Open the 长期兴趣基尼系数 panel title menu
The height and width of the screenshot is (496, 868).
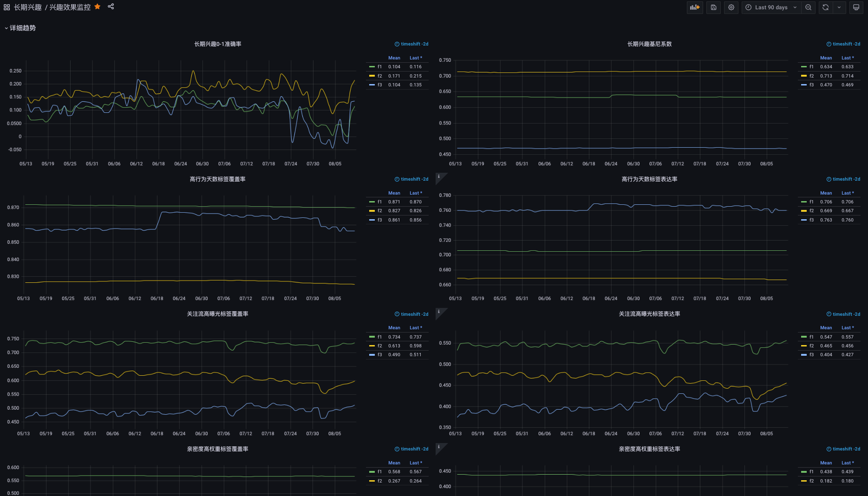coord(649,44)
